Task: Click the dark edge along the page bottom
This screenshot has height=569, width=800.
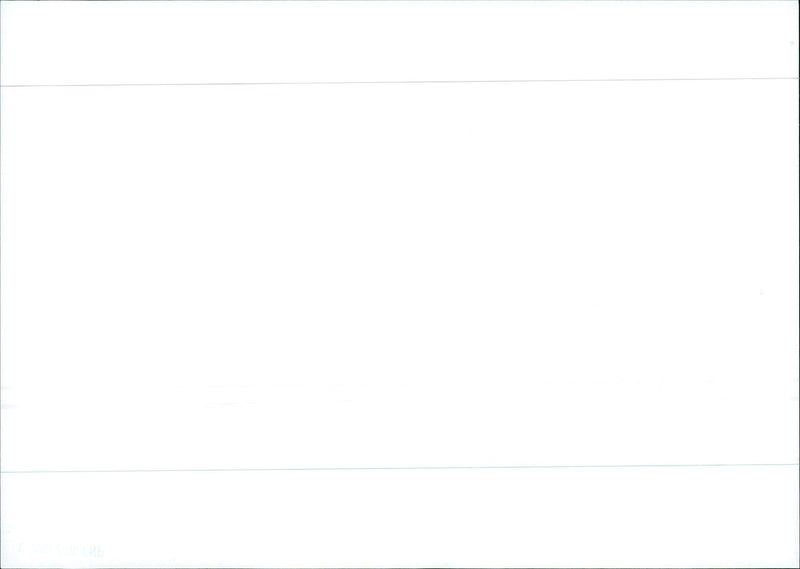Action: click(x=400, y=566)
